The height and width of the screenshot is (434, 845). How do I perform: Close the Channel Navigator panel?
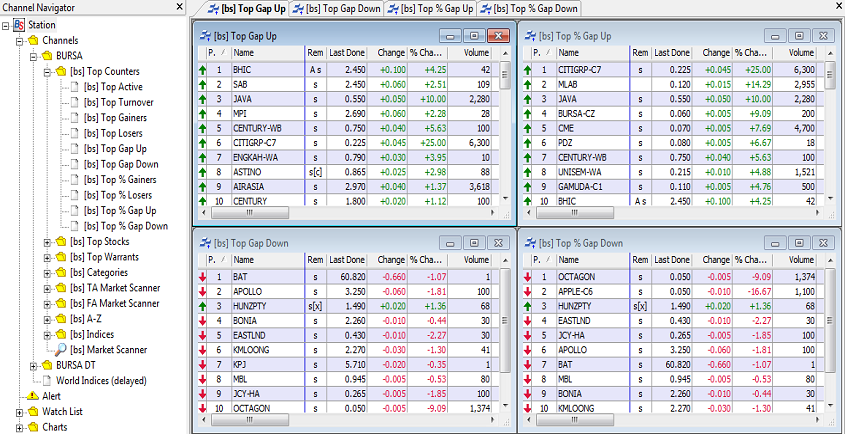coord(179,7)
